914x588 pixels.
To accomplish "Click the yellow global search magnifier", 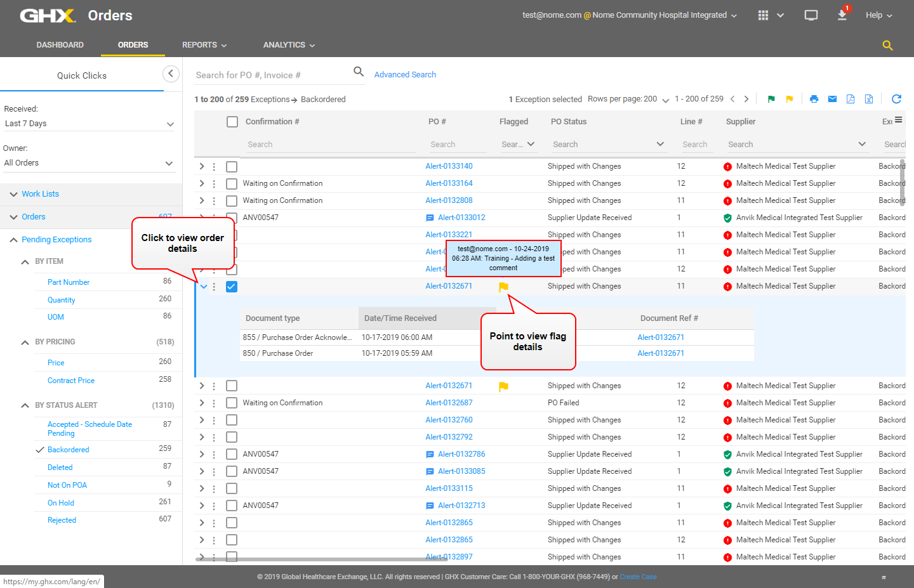I will point(888,45).
